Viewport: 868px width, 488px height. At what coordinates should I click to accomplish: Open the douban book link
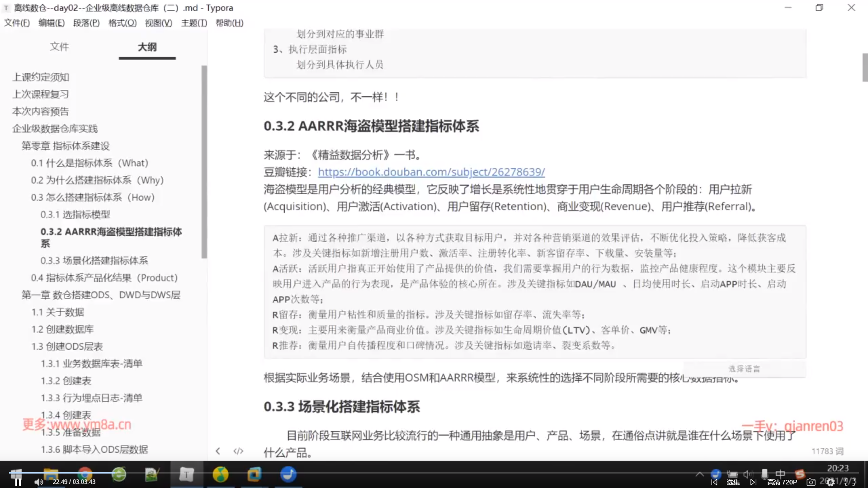431,172
